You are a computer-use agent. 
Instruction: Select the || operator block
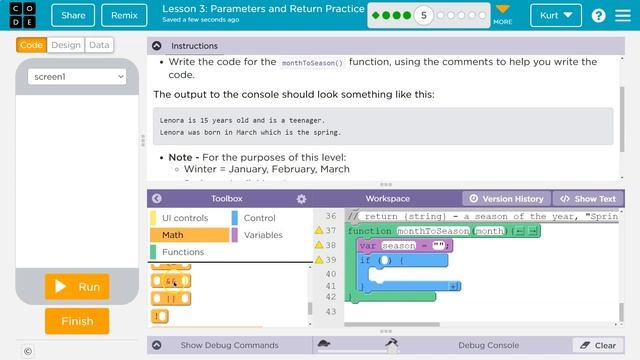coord(171,298)
